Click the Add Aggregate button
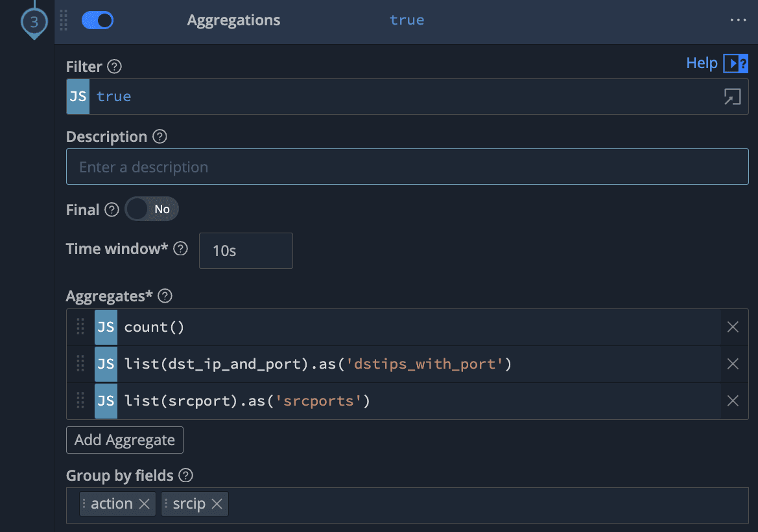 click(x=124, y=440)
